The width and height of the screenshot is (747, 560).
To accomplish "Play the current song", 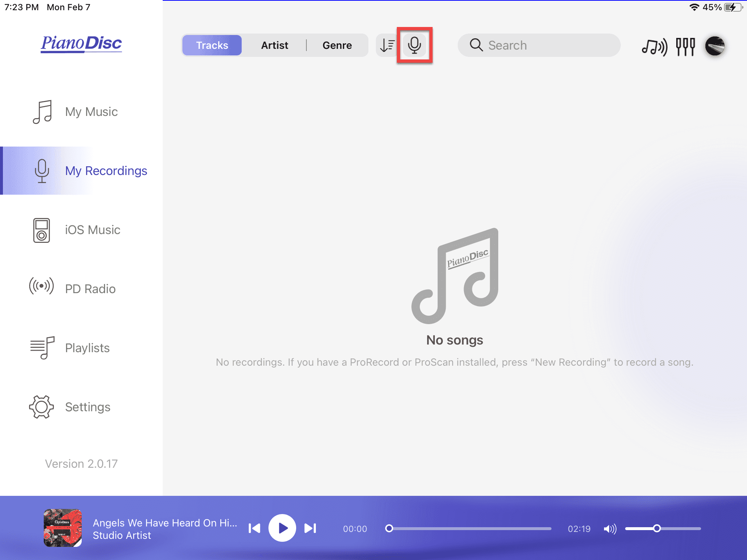I will tap(282, 528).
